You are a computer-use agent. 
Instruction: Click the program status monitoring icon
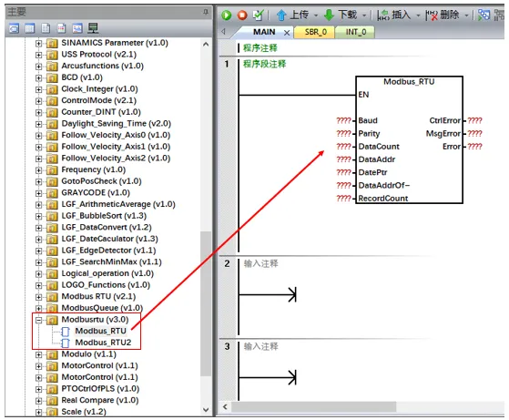point(484,15)
